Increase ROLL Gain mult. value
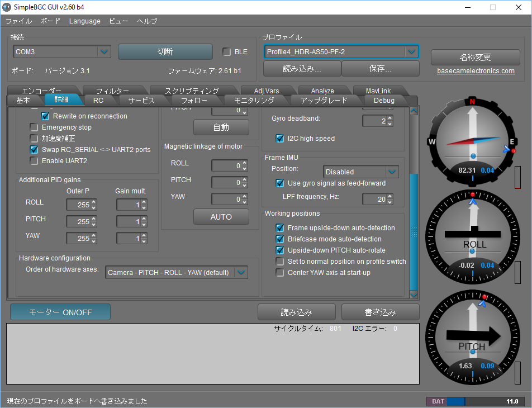The image size is (532, 408). [x=144, y=202]
